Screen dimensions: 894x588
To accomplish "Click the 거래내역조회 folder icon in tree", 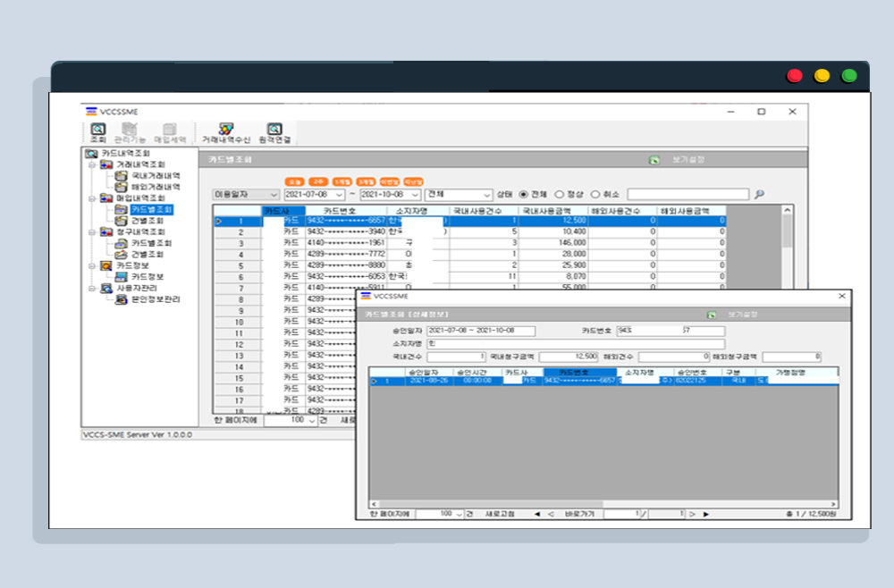I will coord(106,164).
